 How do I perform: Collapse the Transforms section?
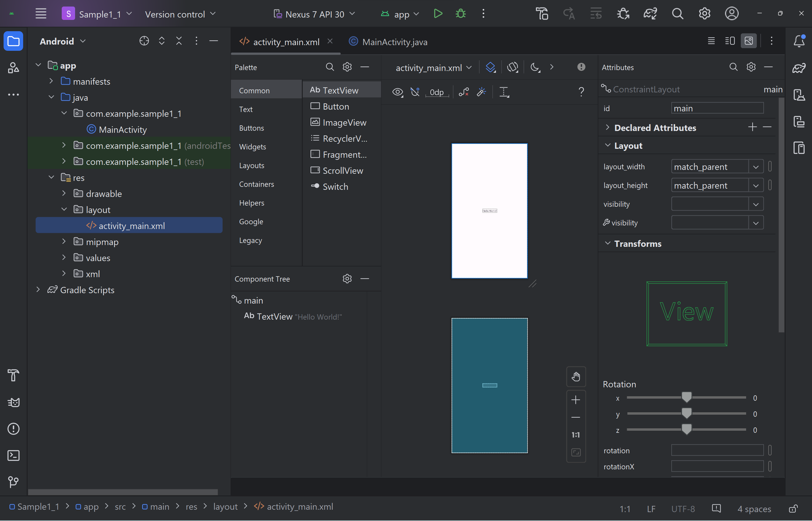[x=608, y=243]
